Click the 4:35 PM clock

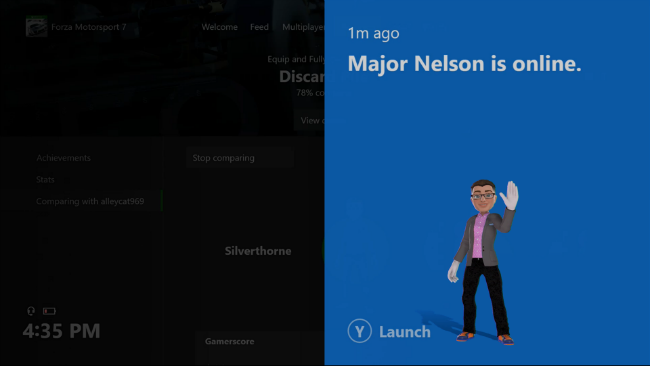click(x=61, y=331)
